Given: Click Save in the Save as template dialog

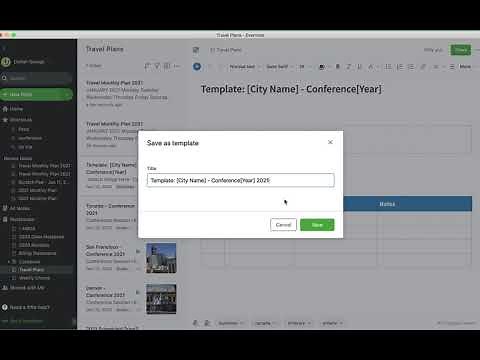Looking at the screenshot, I should click(317, 225).
